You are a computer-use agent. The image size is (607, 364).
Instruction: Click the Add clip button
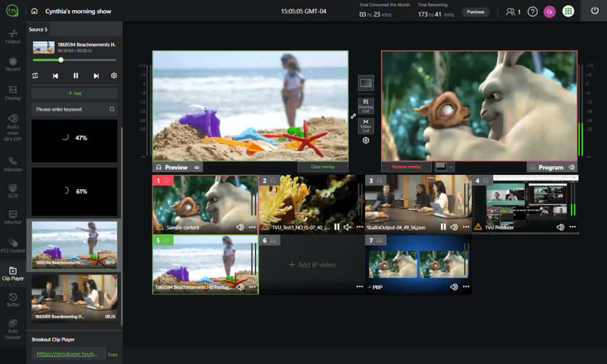click(x=74, y=93)
